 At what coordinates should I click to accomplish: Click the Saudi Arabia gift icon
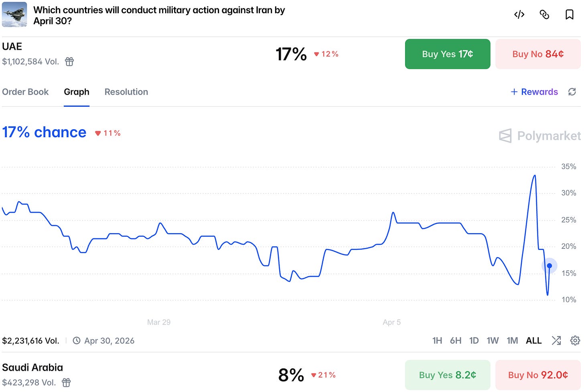pyautogui.click(x=66, y=382)
